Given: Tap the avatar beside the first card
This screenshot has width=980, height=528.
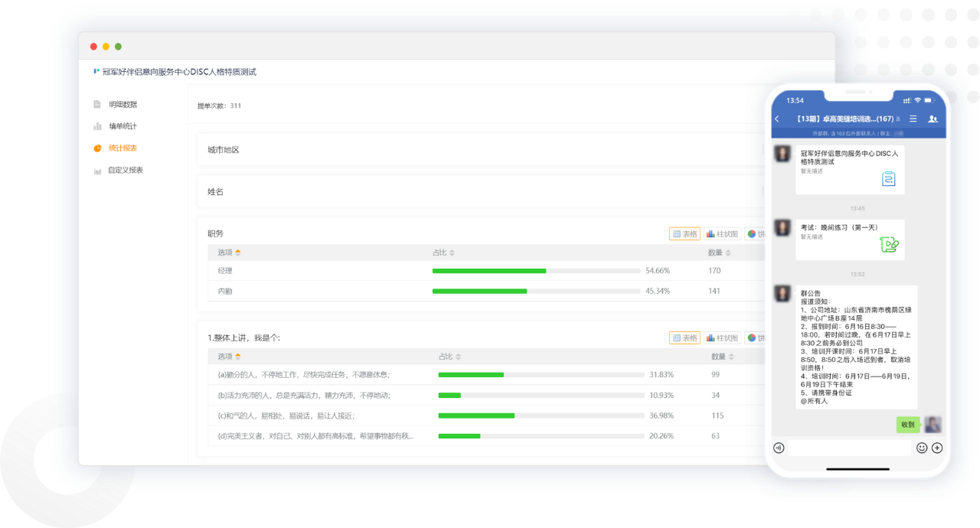Looking at the screenshot, I should tap(782, 153).
